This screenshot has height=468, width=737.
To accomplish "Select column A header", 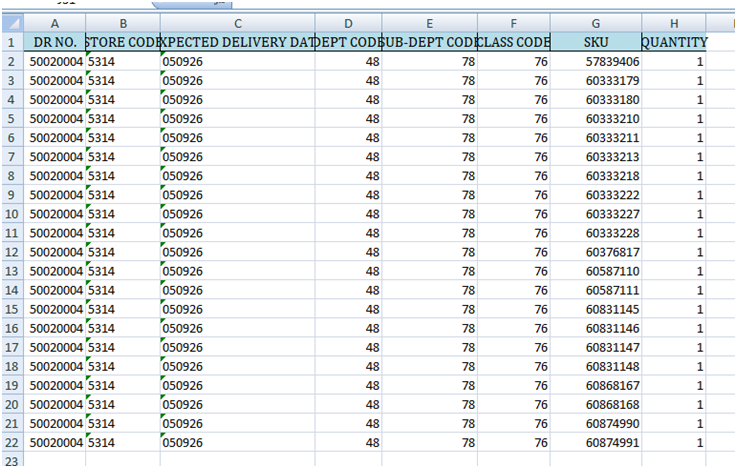I will point(54,23).
